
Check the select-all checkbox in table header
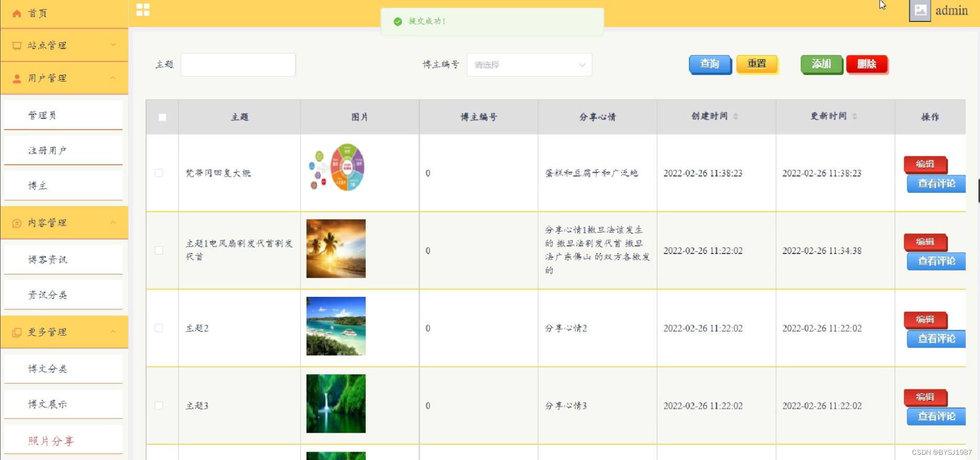(162, 117)
